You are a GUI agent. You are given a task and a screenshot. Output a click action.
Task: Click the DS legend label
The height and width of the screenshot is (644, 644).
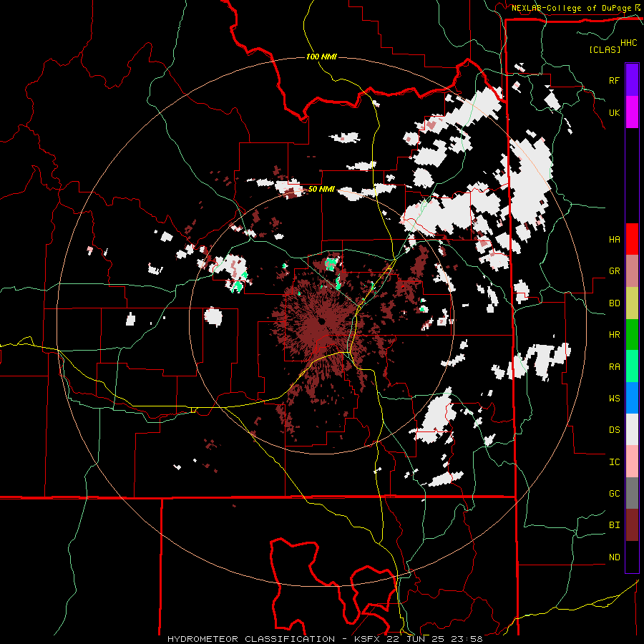point(614,430)
